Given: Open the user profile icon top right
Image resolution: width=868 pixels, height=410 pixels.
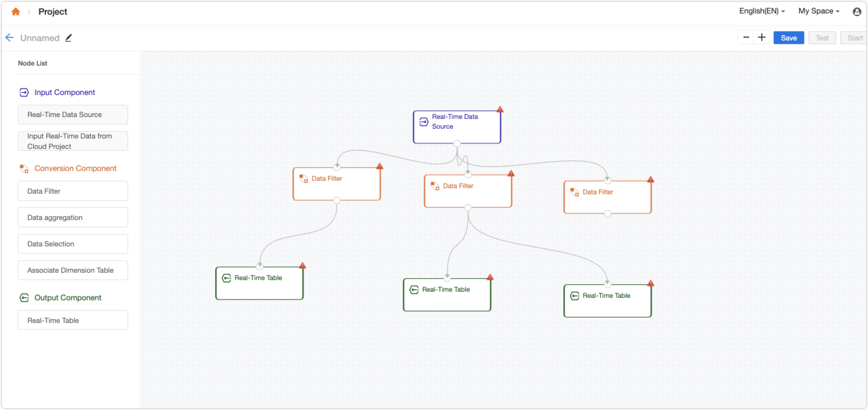Looking at the screenshot, I should pos(857,11).
